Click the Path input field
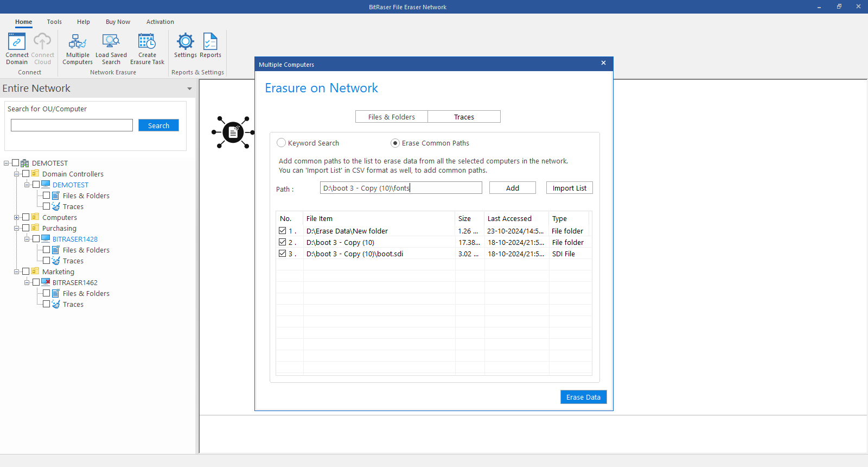Viewport: 868px width, 467px height. pos(401,188)
